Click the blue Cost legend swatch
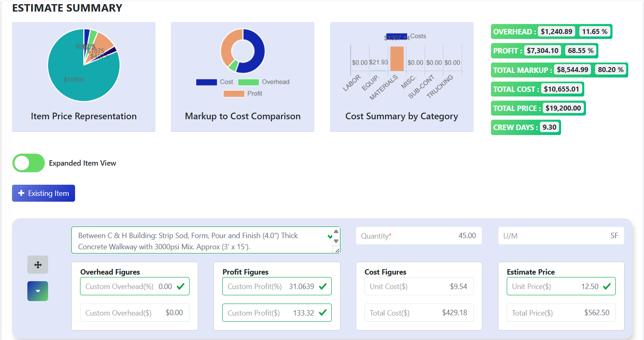Viewport: 644px width, 340px height. point(206,82)
